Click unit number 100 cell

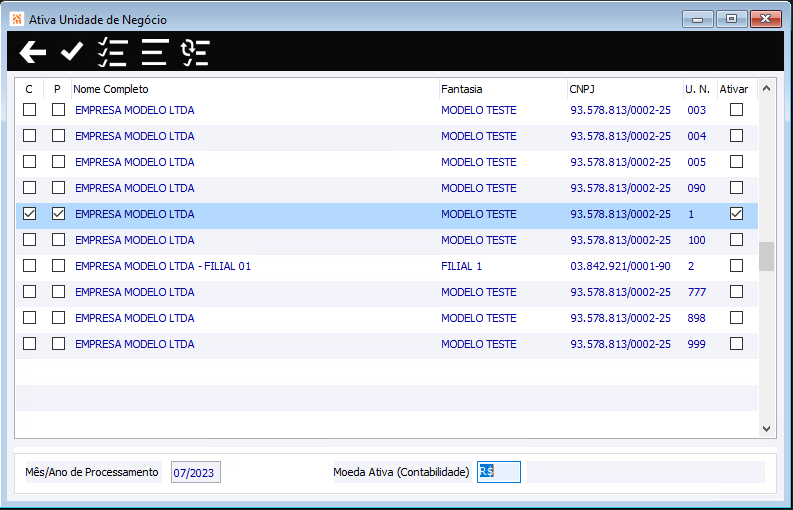(696, 240)
